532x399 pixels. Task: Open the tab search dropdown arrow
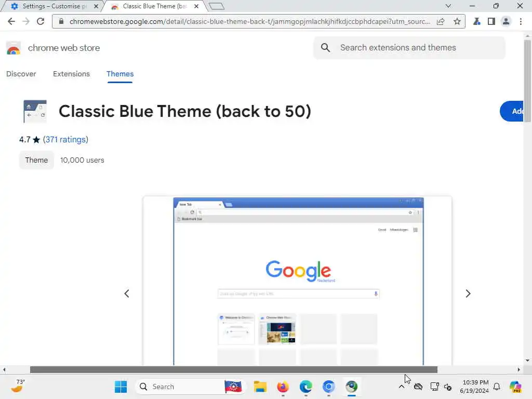point(448,6)
